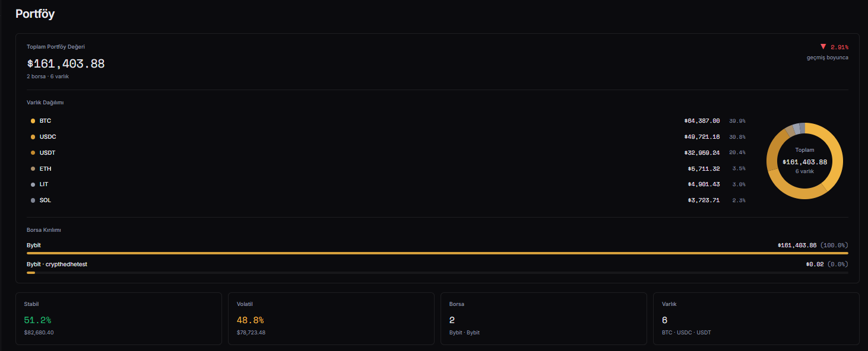Viewport: 868px width, 351px height.
Task: Click the 2.3% SOL share
Action: pyautogui.click(x=739, y=200)
